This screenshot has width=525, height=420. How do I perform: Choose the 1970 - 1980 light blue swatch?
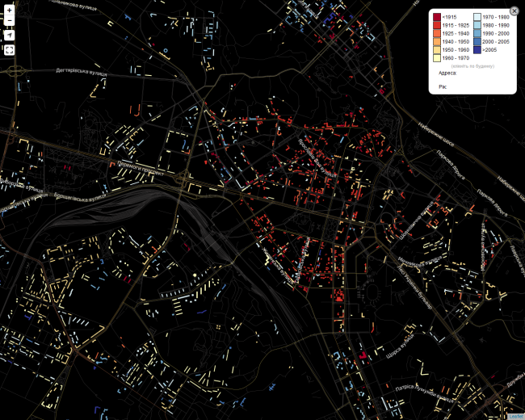pyautogui.click(x=477, y=18)
